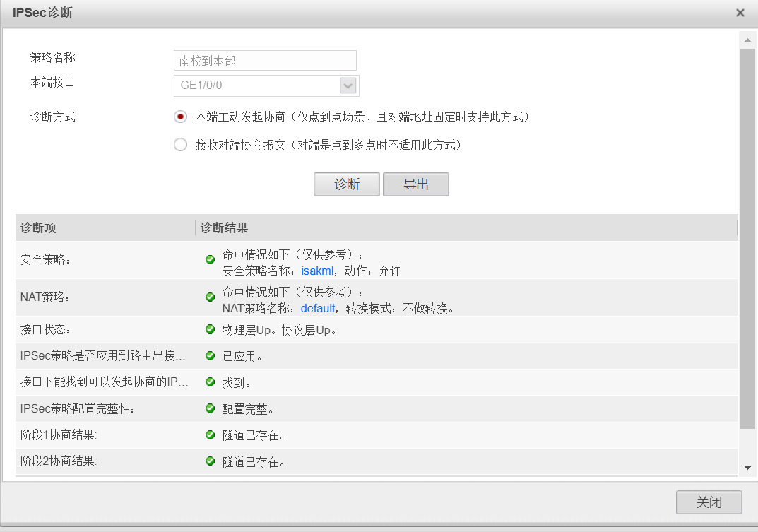Click 隧道已存在 text in 阶段2 row
Image resolution: width=758 pixels, height=532 pixels.
pyautogui.click(x=254, y=462)
